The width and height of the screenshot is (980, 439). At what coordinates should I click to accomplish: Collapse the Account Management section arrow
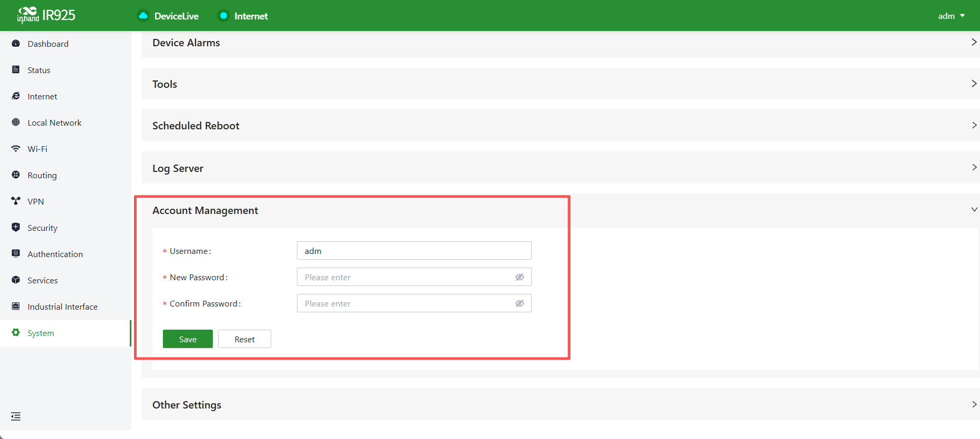974,209
